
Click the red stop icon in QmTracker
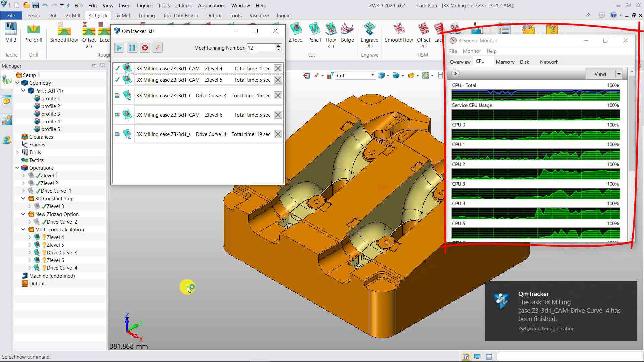[145, 48]
